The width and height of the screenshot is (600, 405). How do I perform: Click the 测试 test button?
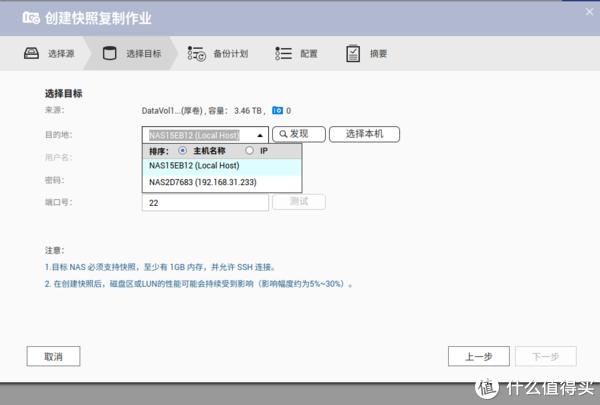pyautogui.click(x=299, y=202)
